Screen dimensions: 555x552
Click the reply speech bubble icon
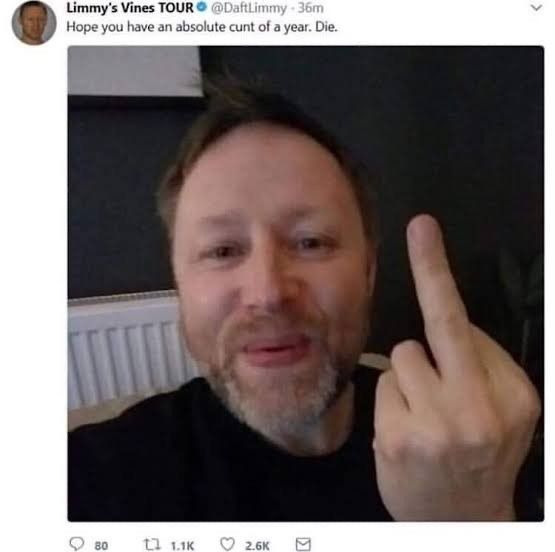(x=76, y=544)
